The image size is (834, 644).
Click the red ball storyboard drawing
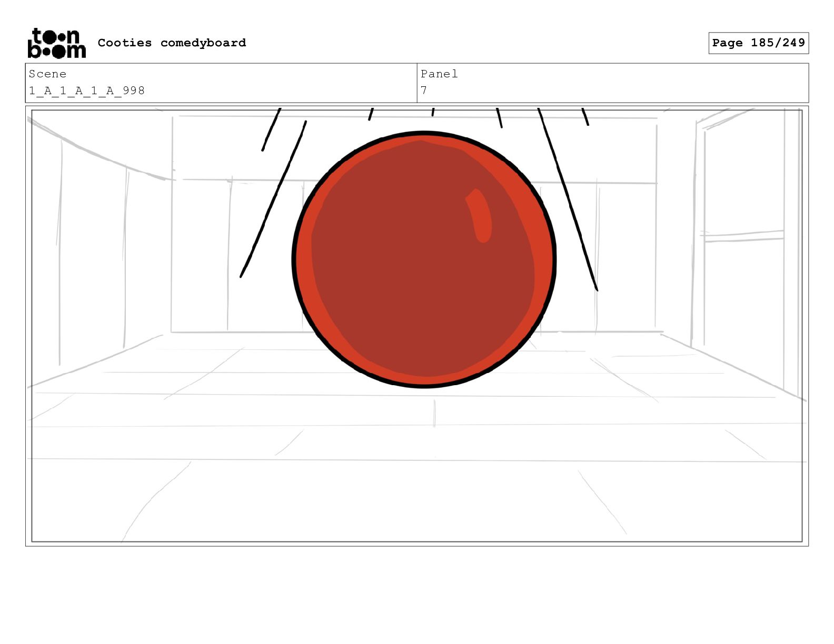[424, 259]
